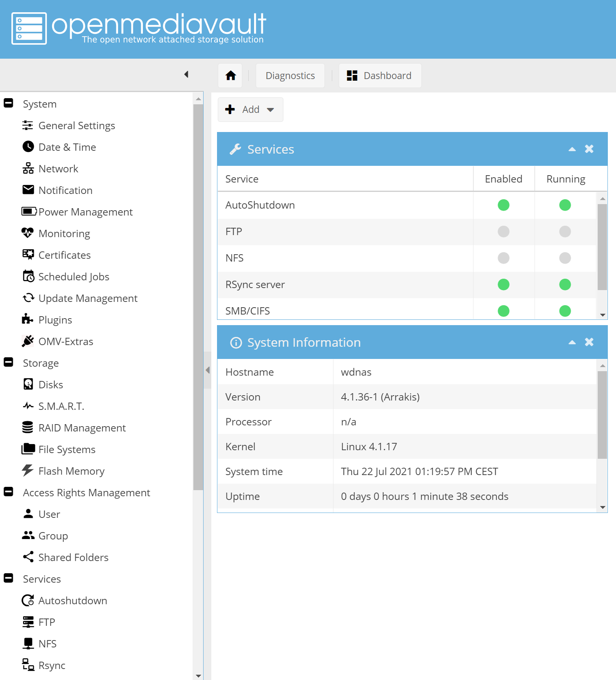Open Rsync service in sidebar
Image resolution: width=616 pixels, height=680 pixels.
click(44, 665)
